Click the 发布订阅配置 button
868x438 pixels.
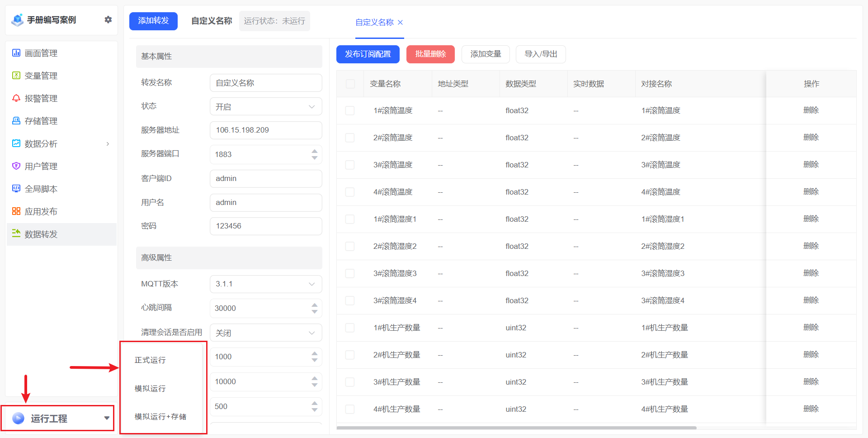(x=368, y=54)
